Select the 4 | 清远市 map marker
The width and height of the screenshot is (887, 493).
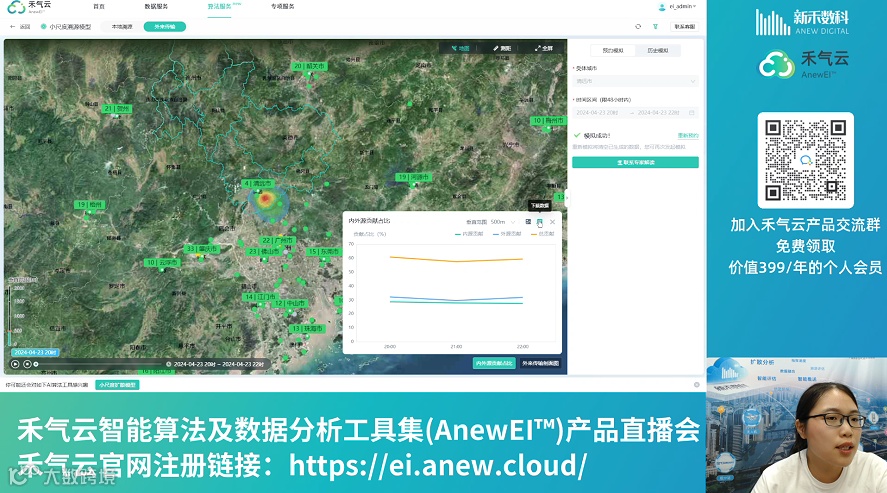point(258,184)
